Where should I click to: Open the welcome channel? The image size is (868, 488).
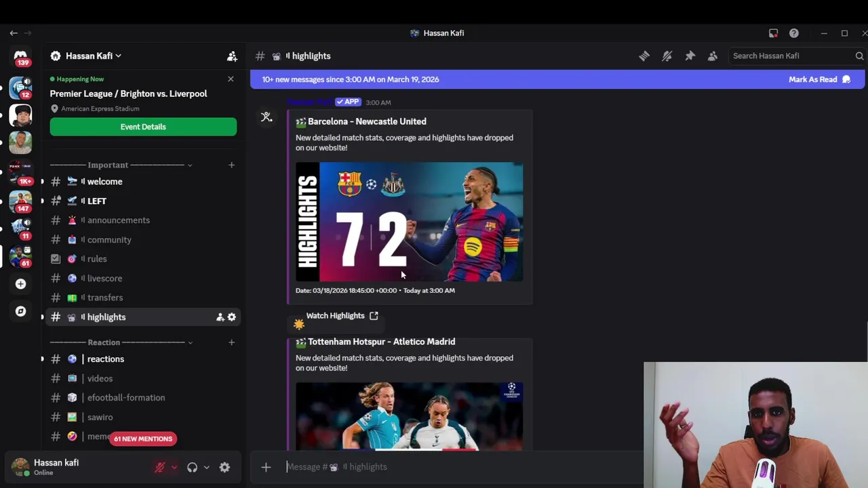click(142, 182)
